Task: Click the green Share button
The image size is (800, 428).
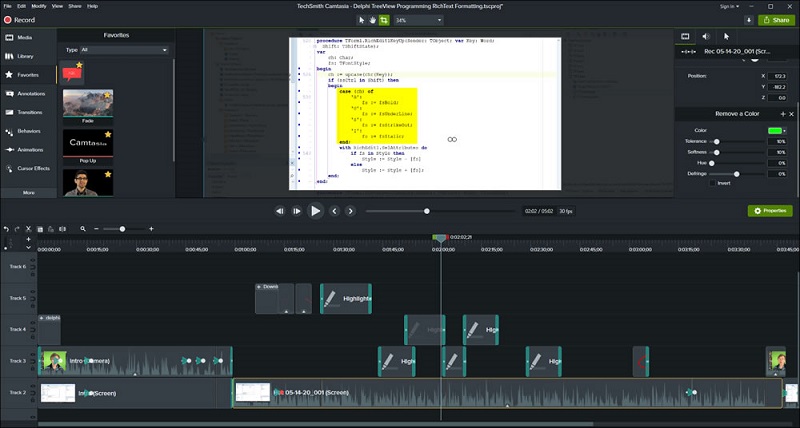Action: [x=776, y=20]
